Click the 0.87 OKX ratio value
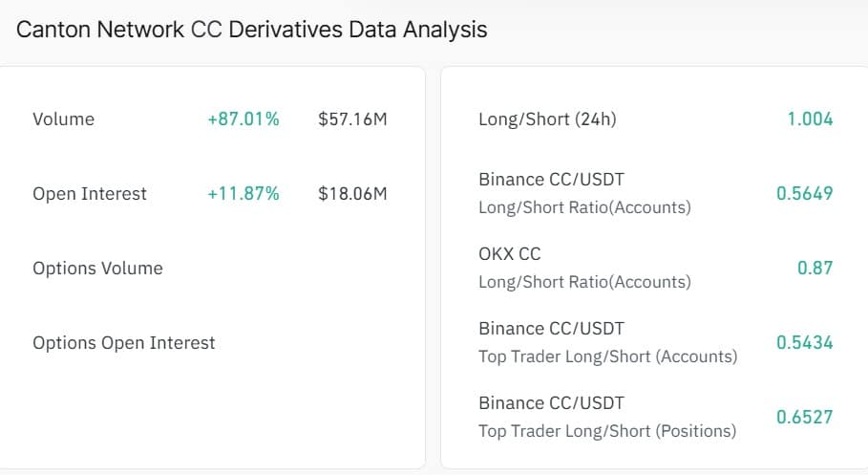The image size is (868, 475). 815,269
